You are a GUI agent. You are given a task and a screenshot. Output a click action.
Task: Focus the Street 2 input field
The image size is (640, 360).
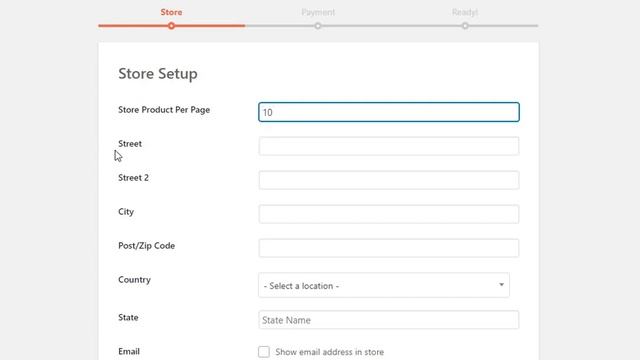tap(389, 180)
